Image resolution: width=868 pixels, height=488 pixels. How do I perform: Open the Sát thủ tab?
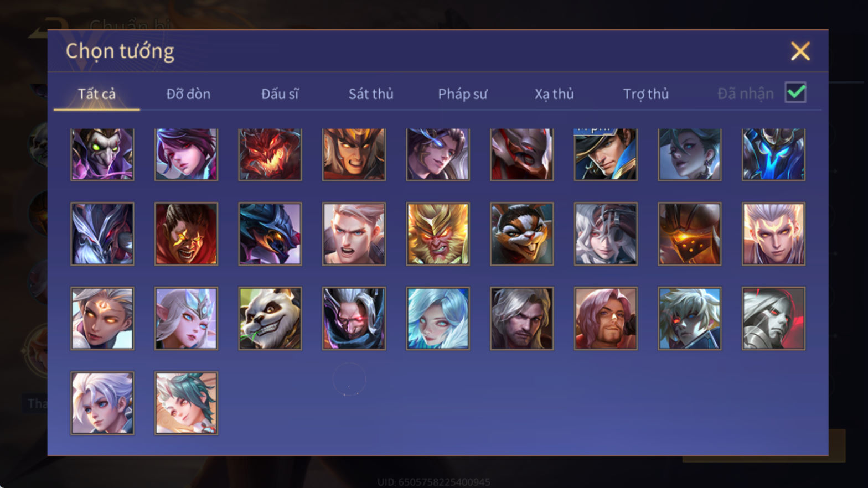(371, 94)
